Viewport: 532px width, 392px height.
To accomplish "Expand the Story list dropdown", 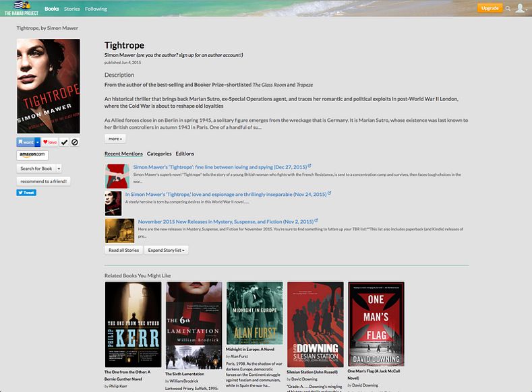I will point(167,250).
